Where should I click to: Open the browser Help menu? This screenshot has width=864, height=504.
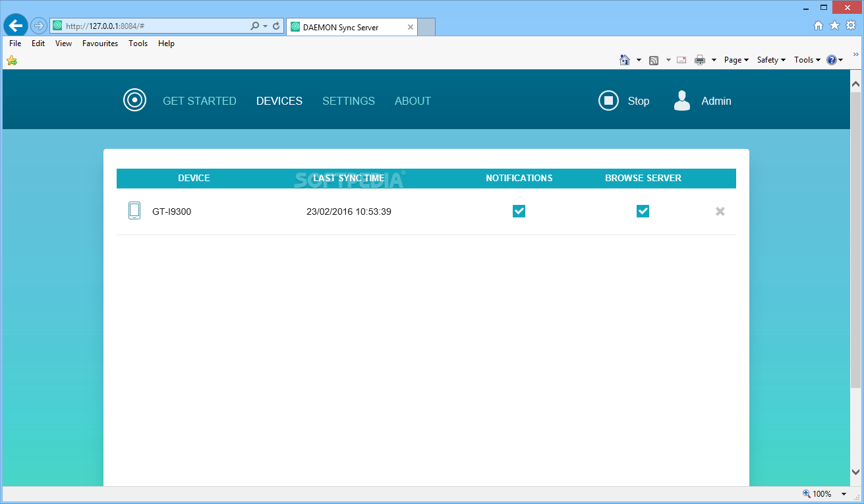(166, 43)
